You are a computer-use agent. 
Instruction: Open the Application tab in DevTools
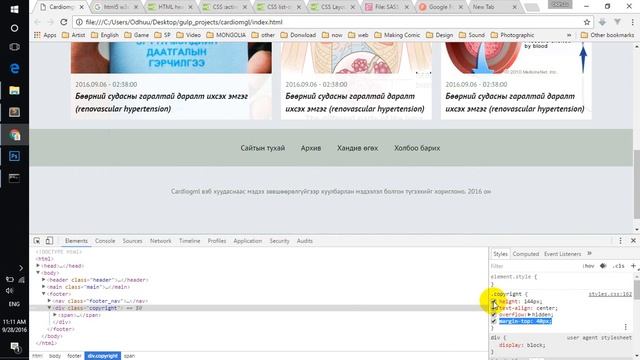tap(247, 241)
